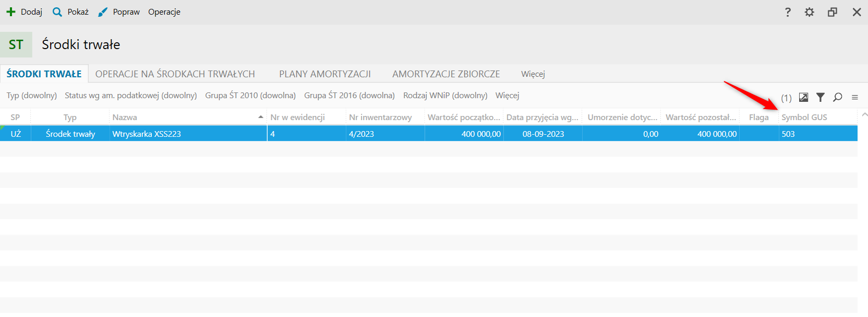Sort by Wartość pozostała column
Image resolution: width=868 pixels, height=317 pixels.
pos(700,117)
